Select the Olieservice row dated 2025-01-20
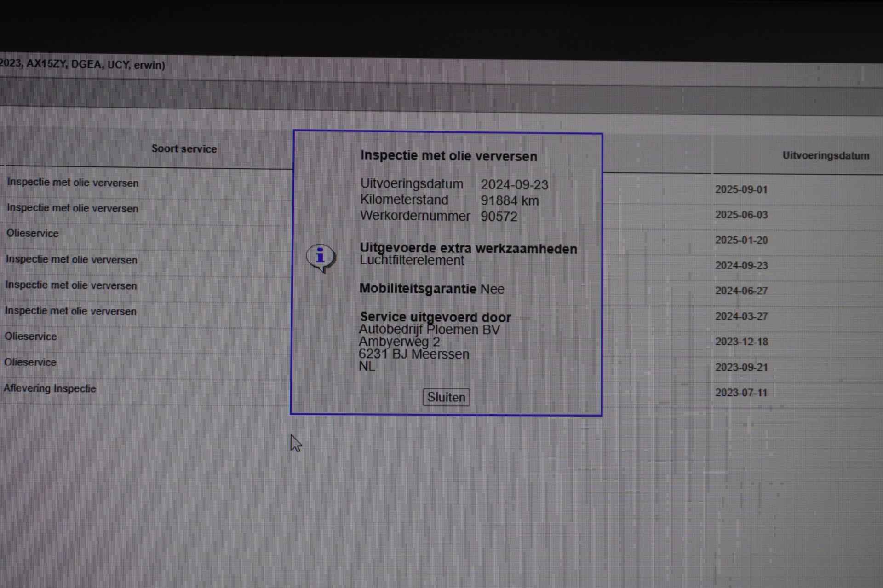 [x=33, y=233]
